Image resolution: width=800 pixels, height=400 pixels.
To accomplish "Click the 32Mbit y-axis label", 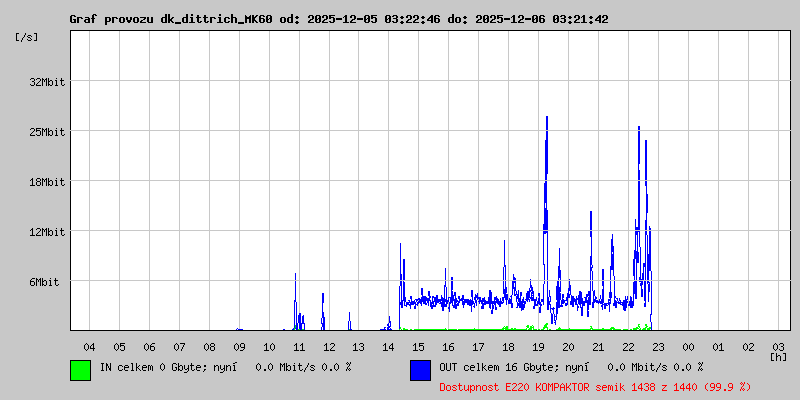I will pos(47,82).
